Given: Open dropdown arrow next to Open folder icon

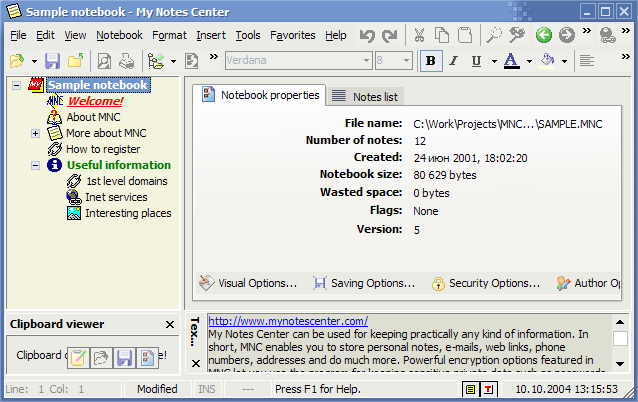Looking at the screenshot, I should (34, 61).
